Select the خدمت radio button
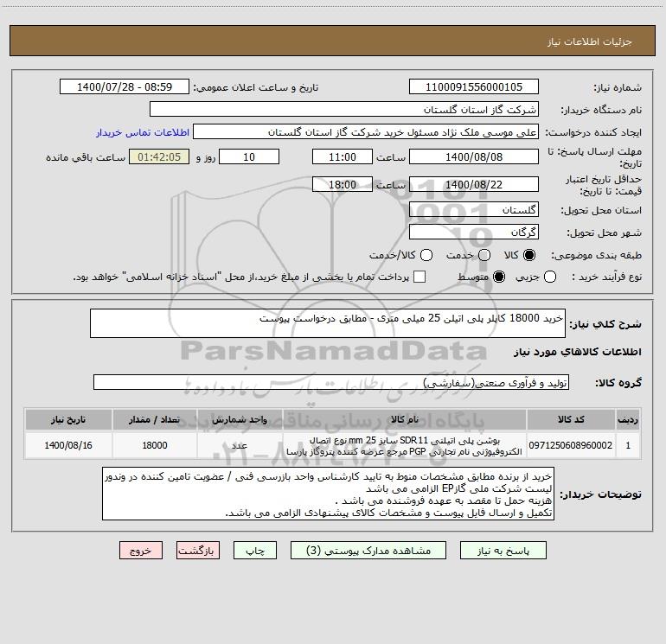The height and width of the screenshot is (644, 666). point(484,255)
